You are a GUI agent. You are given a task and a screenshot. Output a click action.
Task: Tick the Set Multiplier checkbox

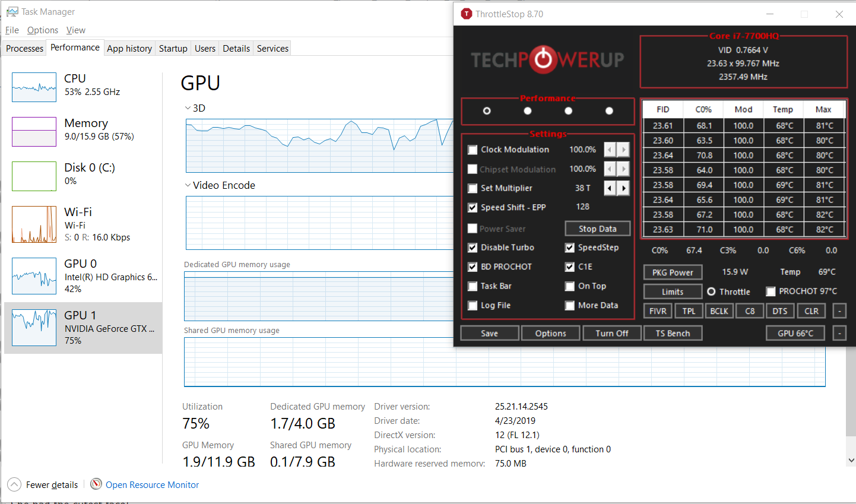click(473, 188)
